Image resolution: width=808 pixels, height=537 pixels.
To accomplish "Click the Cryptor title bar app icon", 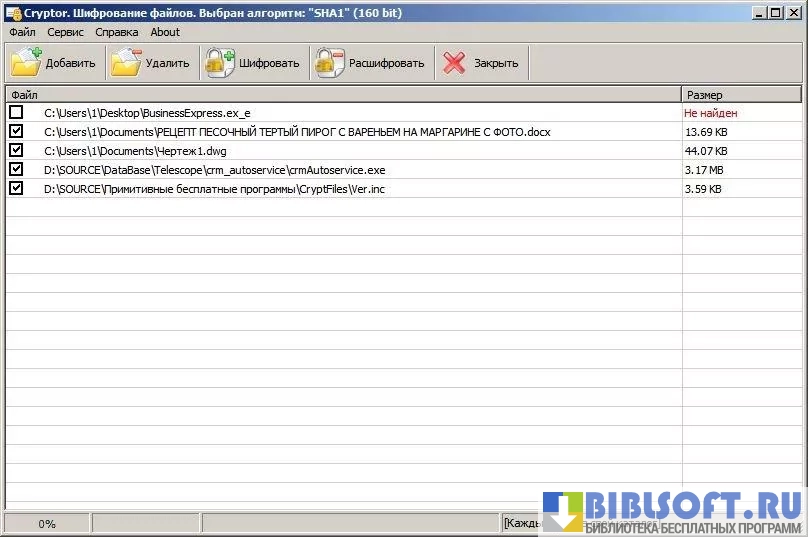I will (12, 13).
